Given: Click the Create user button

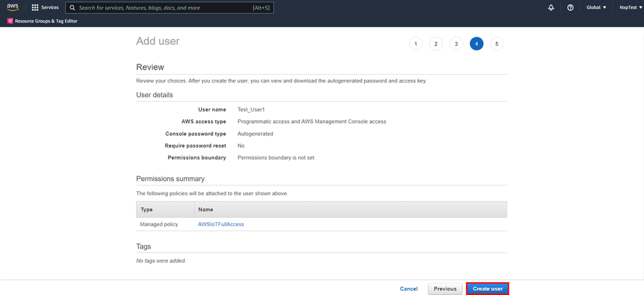Looking at the screenshot, I should click(487, 289).
